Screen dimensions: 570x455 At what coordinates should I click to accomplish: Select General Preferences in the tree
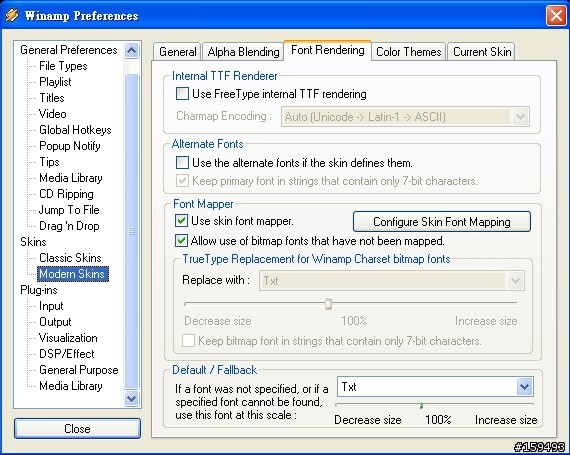click(x=69, y=50)
